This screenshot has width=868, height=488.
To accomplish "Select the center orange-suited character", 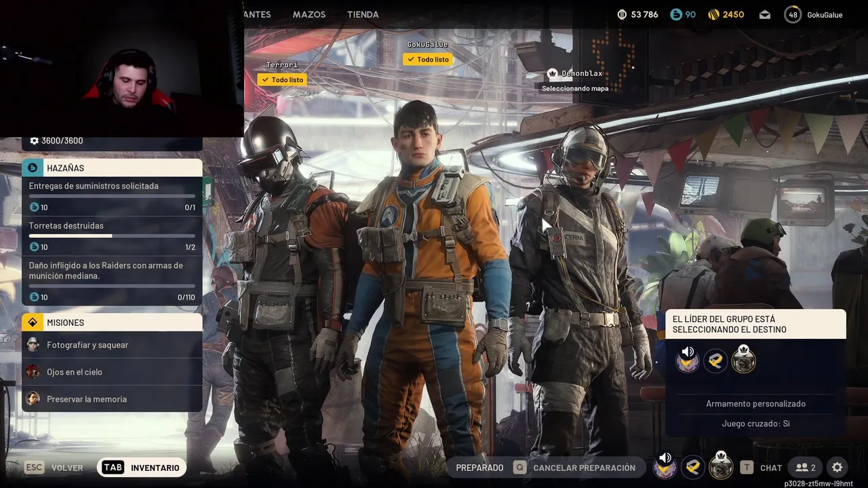I will [427, 285].
